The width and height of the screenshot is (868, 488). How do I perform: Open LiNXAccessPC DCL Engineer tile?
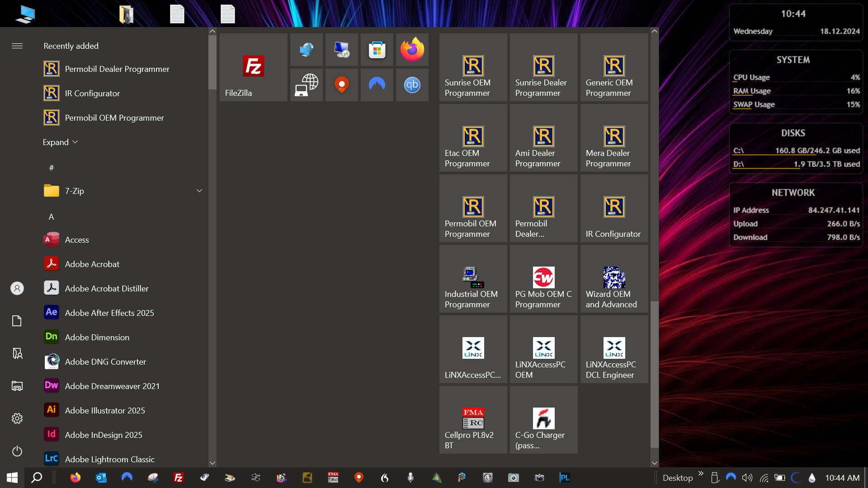pyautogui.click(x=614, y=349)
